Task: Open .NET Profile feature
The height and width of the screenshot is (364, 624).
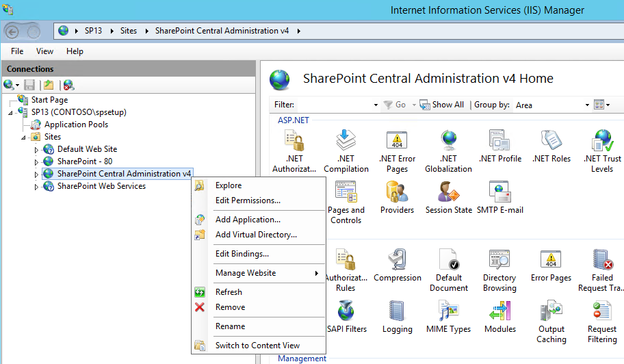Action: click(500, 146)
